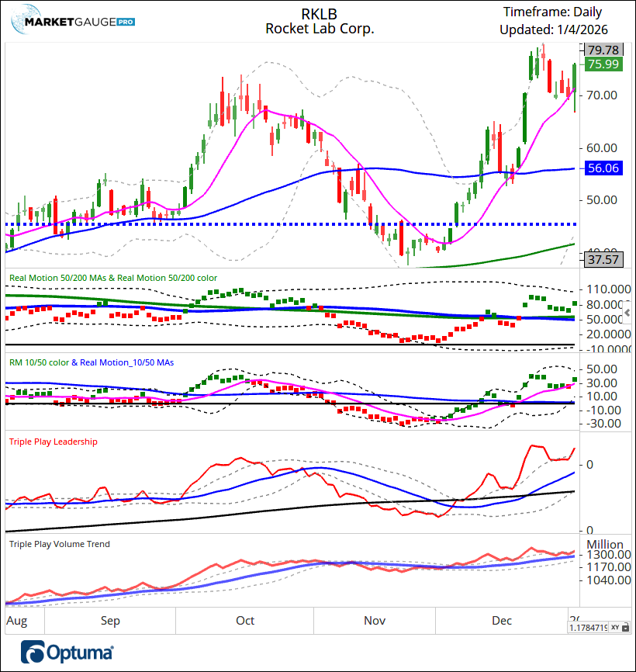Open the Triple Play Volume Trend panel label
The height and width of the screenshot is (672, 636).
point(59,544)
